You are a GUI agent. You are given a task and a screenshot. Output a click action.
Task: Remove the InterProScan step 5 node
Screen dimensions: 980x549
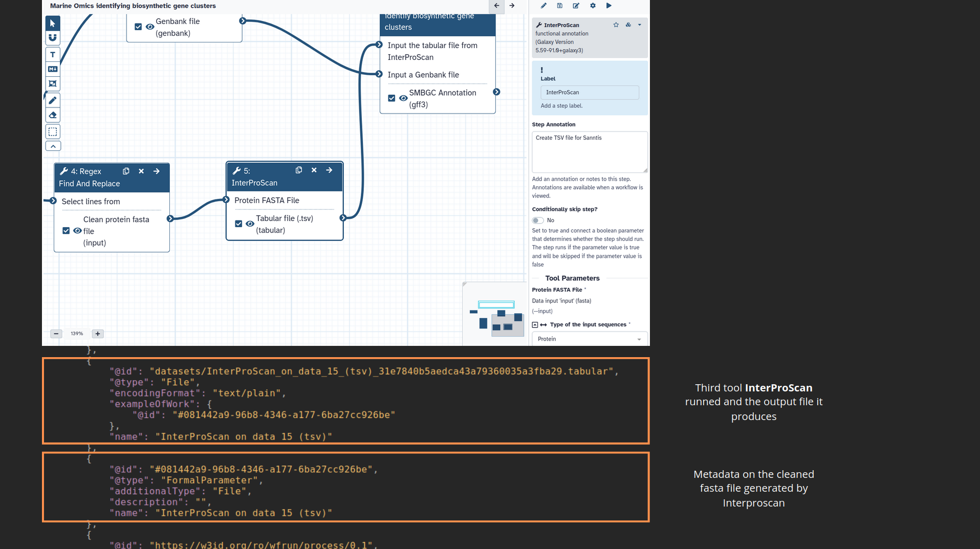(x=314, y=170)
